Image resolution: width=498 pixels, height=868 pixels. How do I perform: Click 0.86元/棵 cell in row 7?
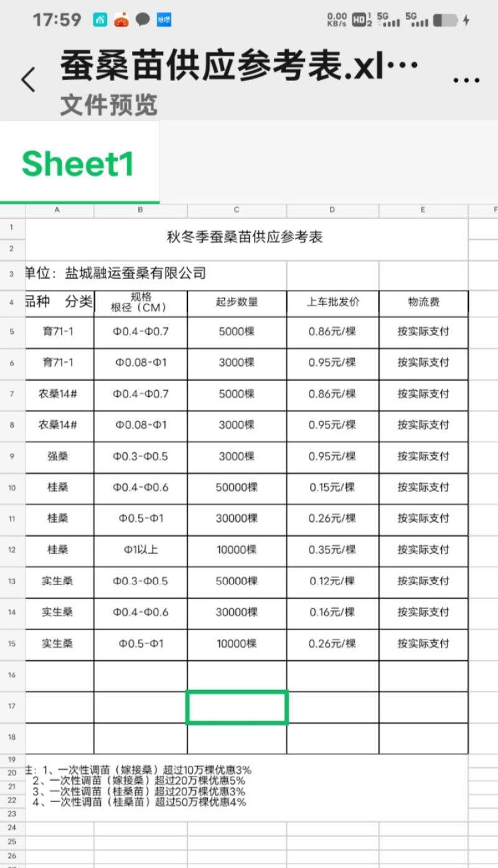tap(332, 394)
